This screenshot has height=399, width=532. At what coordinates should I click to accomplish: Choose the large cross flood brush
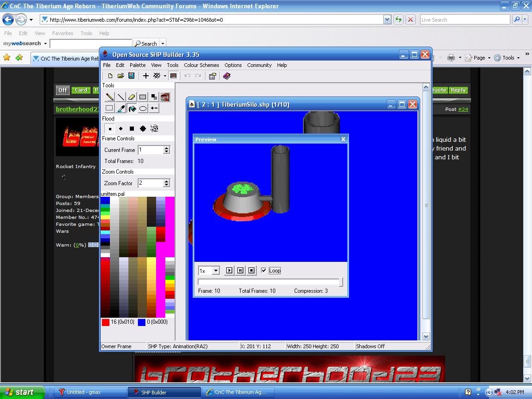(x=143, y=128)
